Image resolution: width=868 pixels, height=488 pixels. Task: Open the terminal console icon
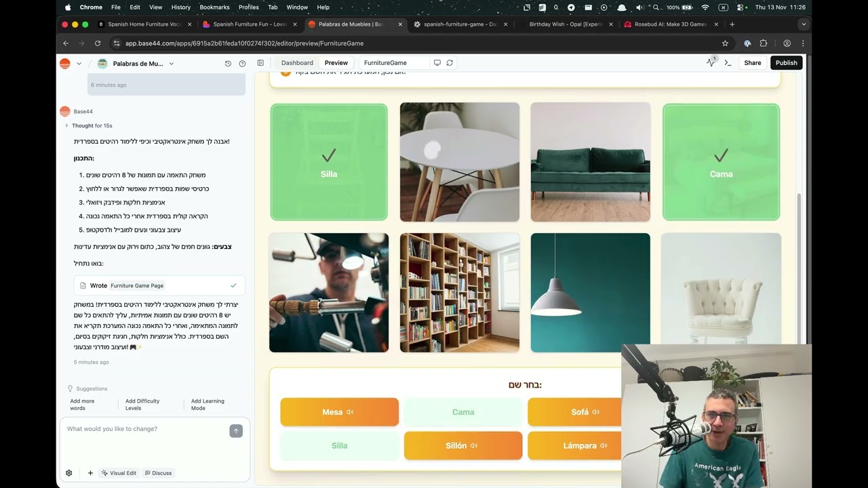[x=728, y=63]
